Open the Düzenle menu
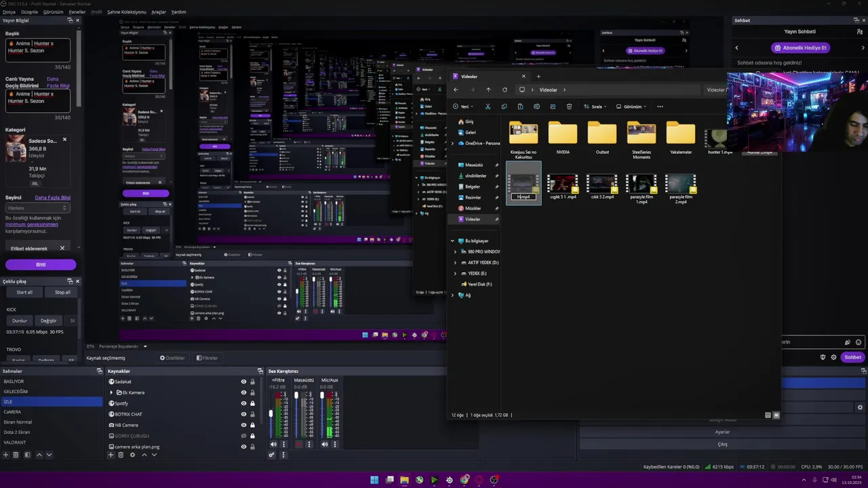 [x=29, y=12]
